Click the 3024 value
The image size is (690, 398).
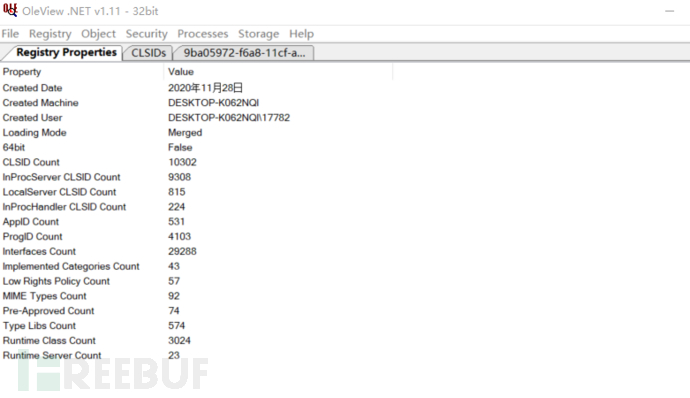click(x=180, y=341)
